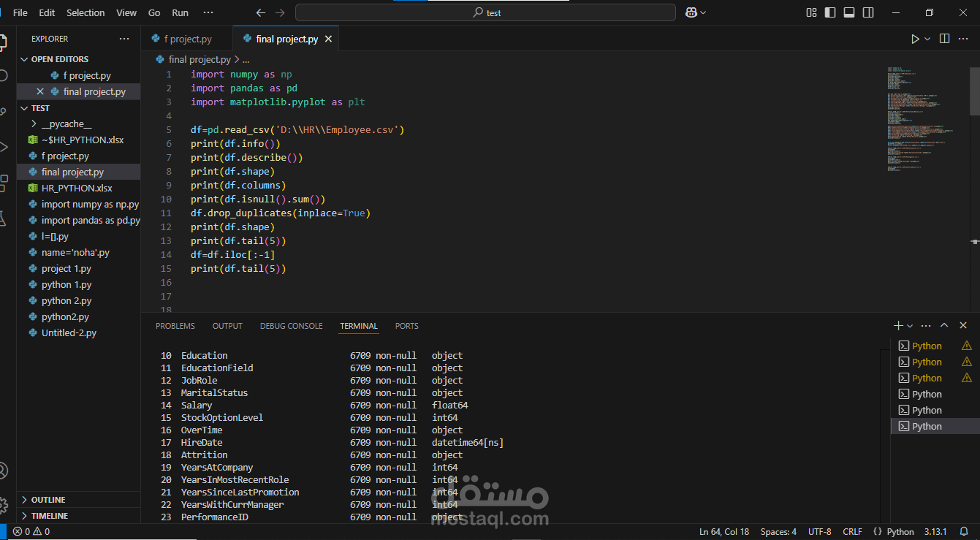The height and width of the screenshot is (540, 980).
Task: Switch to the PROBLEMS panel tab
Action: pyautogui.click(x=175, y=326)
